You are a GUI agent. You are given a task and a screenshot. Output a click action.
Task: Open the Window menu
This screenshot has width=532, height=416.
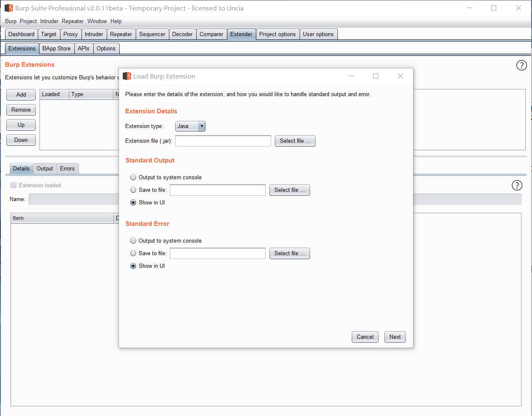(97, 21)
